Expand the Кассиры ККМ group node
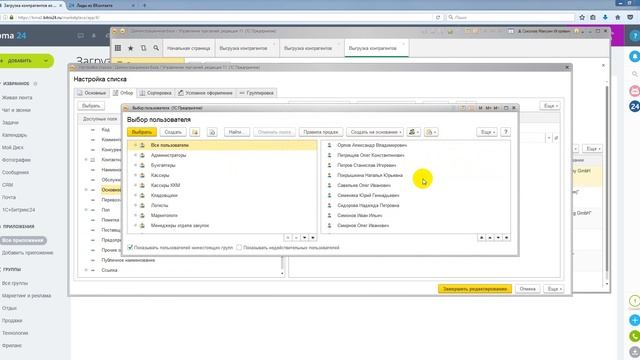 point(136,185)
